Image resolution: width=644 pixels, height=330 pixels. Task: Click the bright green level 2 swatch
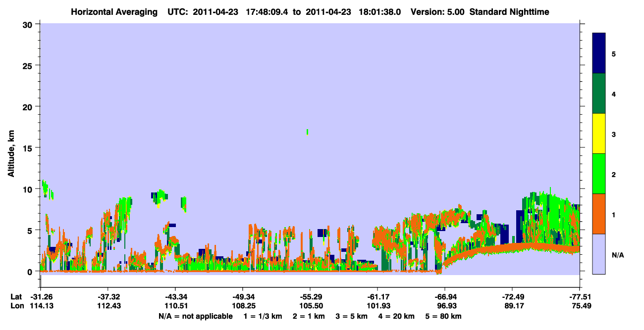pos(599,174)
